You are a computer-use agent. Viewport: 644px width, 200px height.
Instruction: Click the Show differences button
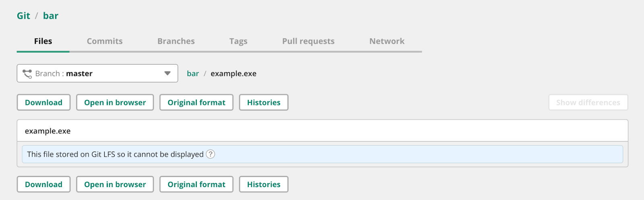point(588,102)
